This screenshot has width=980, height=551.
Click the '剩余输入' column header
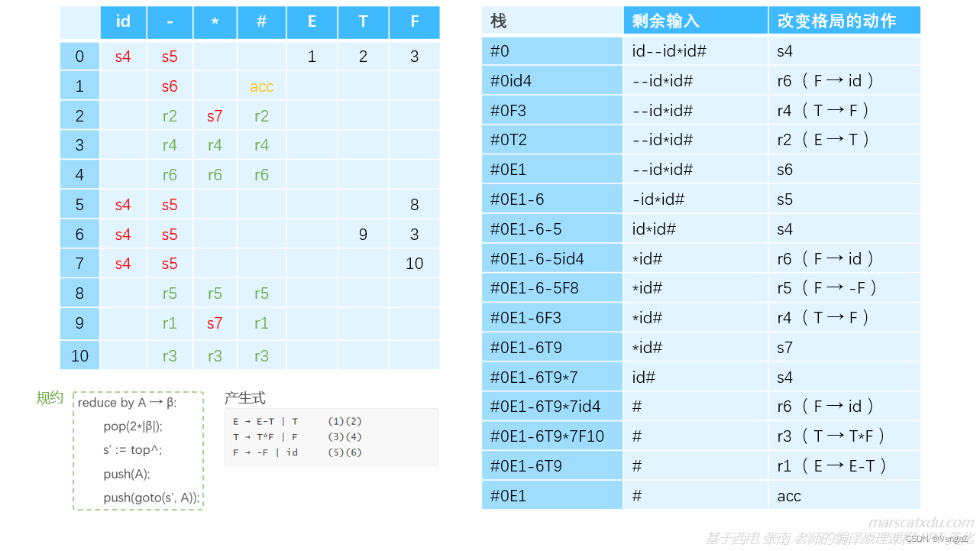pos(696,21)
